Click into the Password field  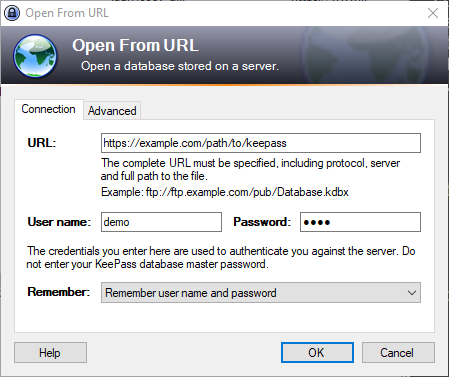[360, 222]
